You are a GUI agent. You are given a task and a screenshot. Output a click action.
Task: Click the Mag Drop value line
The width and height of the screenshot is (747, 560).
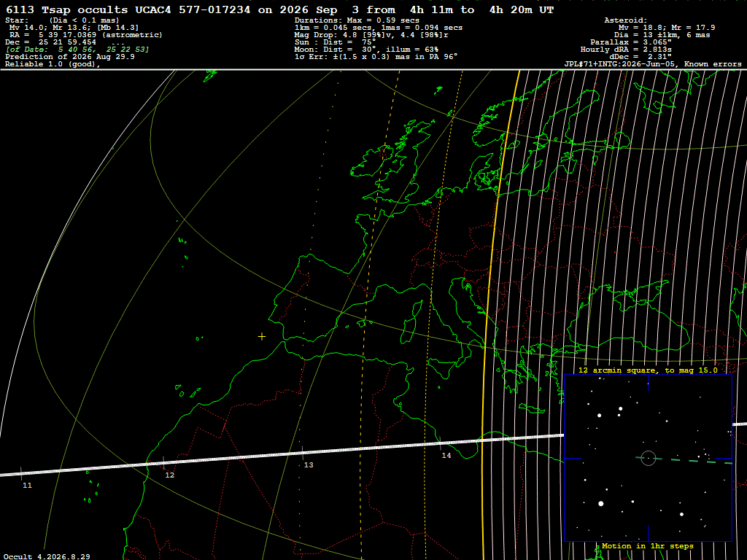click(371, 35)
